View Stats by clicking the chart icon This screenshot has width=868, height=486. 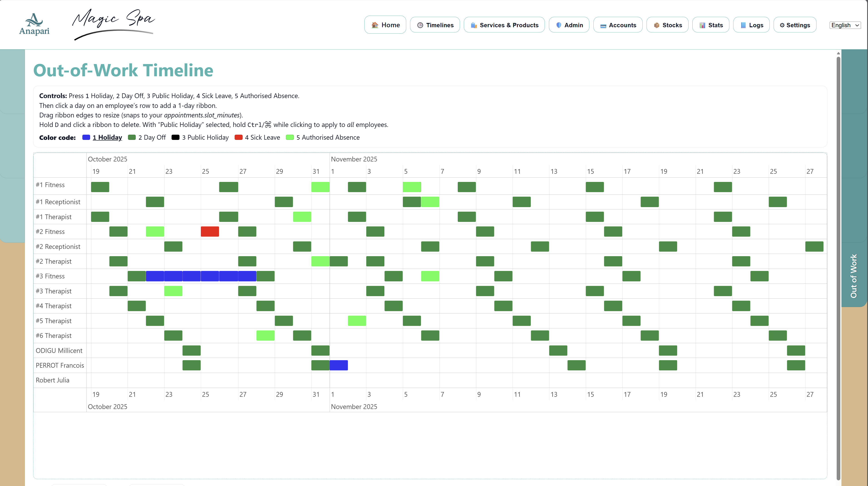pos(703,25)
